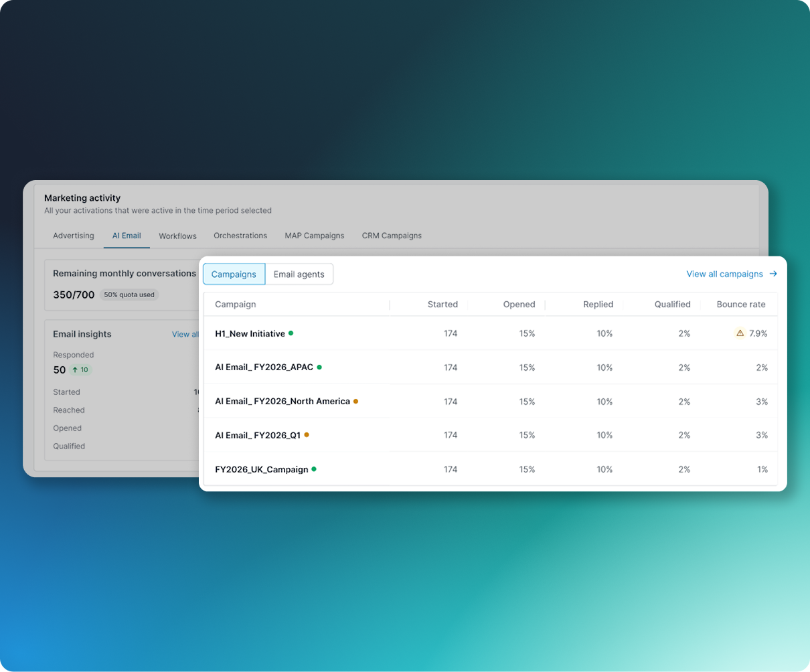Click the 50% quota used badge
This screenshot has height=672, width=810.
pos(129,295)
